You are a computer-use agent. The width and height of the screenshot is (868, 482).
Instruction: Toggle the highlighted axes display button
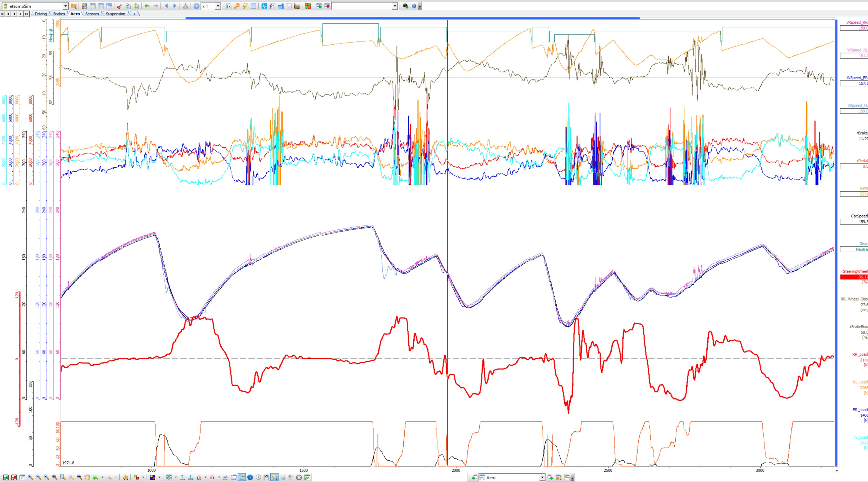coord(242,477)
